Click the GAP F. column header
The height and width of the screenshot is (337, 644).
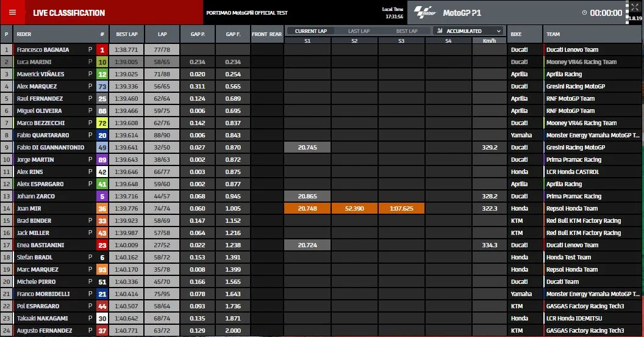pyautogui.click(x=233, y=34)
